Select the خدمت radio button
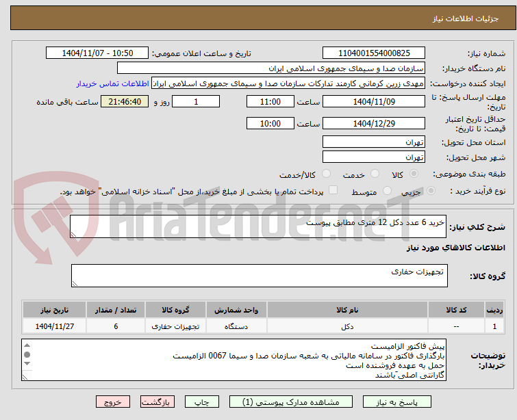 (x=375, y=174)
